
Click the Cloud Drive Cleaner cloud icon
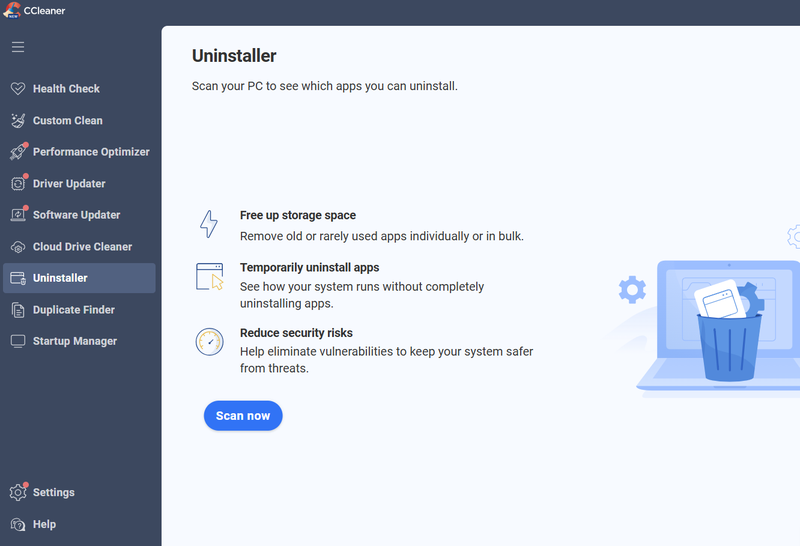[18, 247]
